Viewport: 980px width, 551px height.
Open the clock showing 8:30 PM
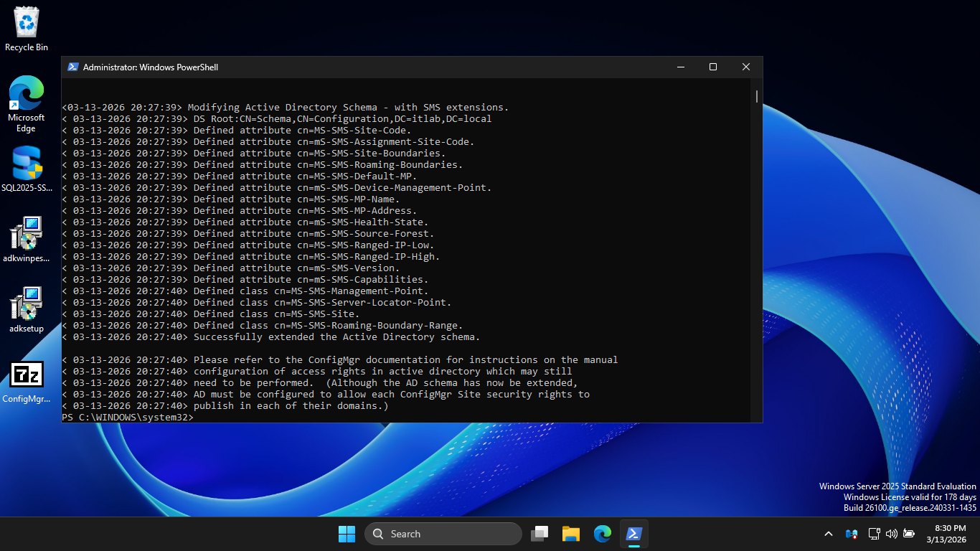pyautogui.click(x=950, y=534)
